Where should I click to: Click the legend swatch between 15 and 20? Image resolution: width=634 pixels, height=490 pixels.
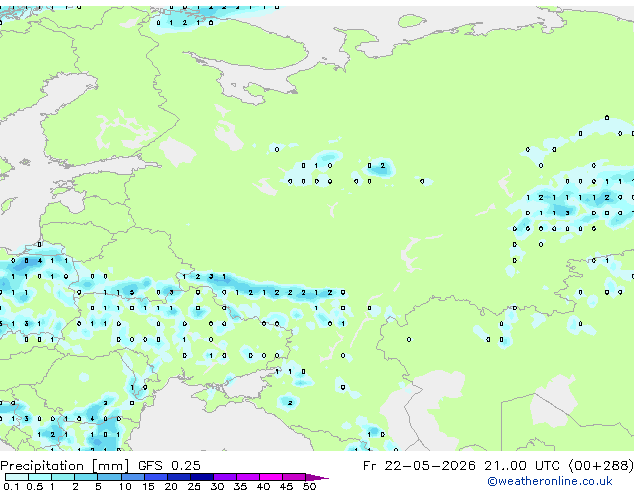coord(156,477)
